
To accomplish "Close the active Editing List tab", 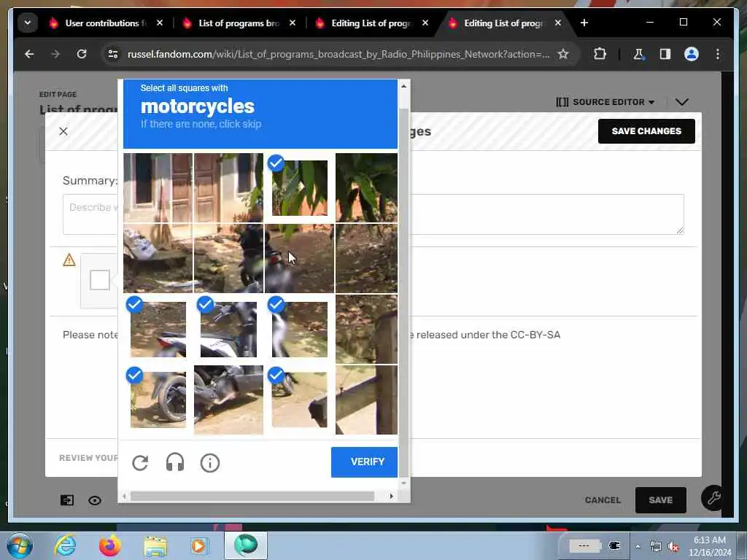I will (558, 23).
